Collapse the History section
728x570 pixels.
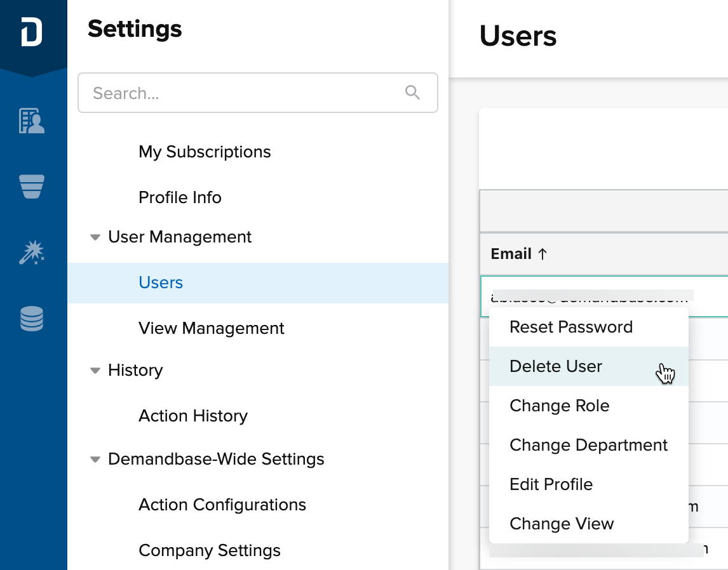[95, 371]
